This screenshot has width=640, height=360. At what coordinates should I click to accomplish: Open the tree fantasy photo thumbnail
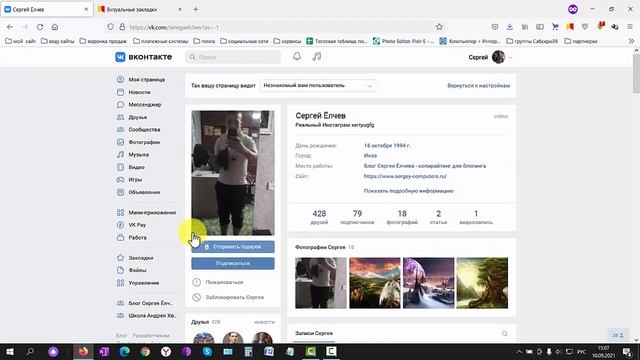482,283
